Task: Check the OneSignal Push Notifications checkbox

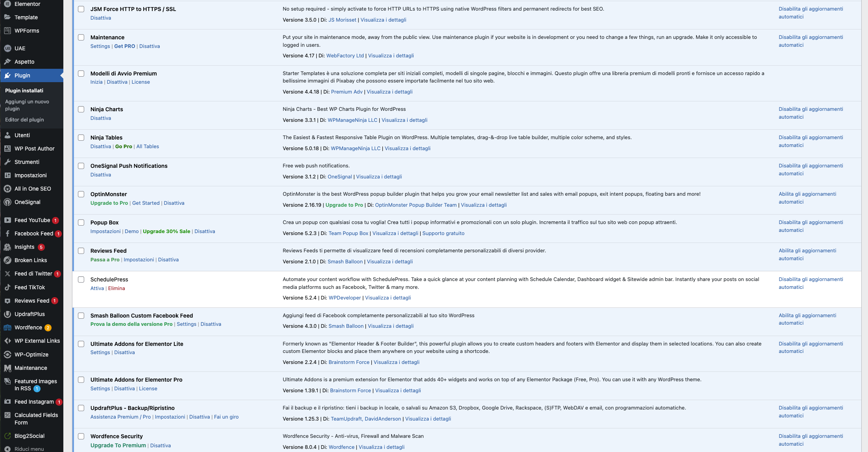Action: 81,166
